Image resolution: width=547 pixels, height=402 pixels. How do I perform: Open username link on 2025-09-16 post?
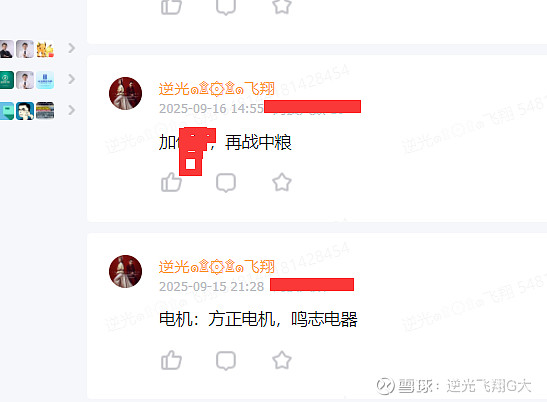(x=217, y=89)
